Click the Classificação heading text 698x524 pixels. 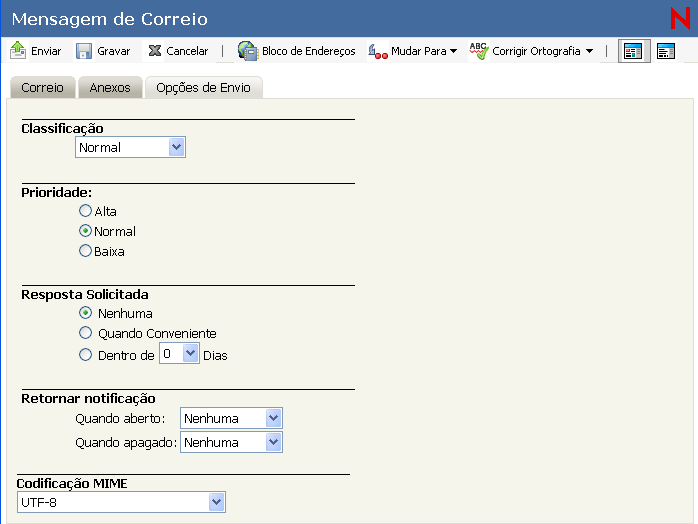pyautogui.click(x=62, y=129)
